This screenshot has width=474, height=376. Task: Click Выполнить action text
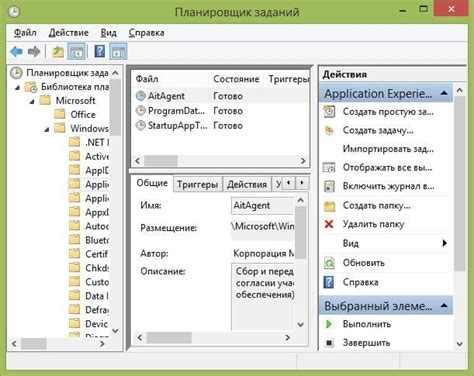(x=367, y=324)
